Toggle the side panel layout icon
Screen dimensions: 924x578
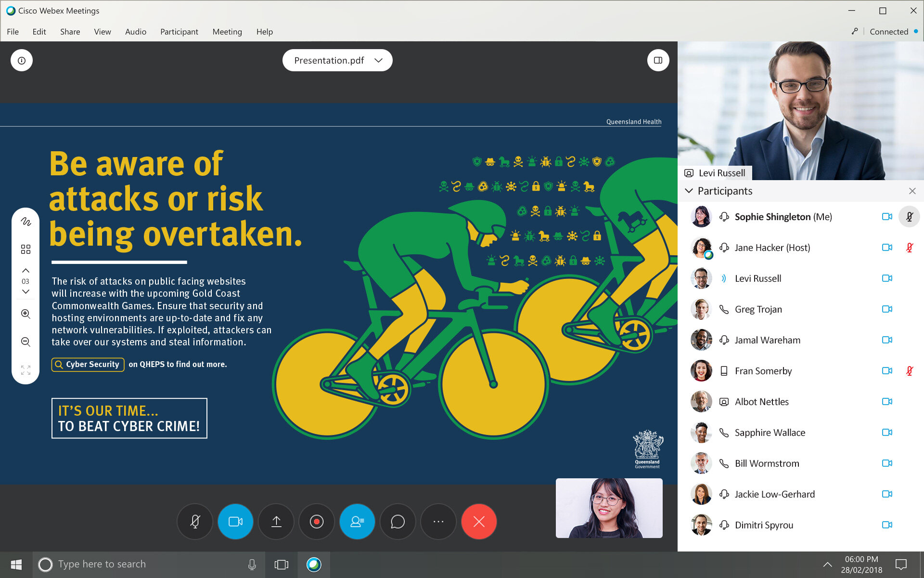click(x=658, y=61)
